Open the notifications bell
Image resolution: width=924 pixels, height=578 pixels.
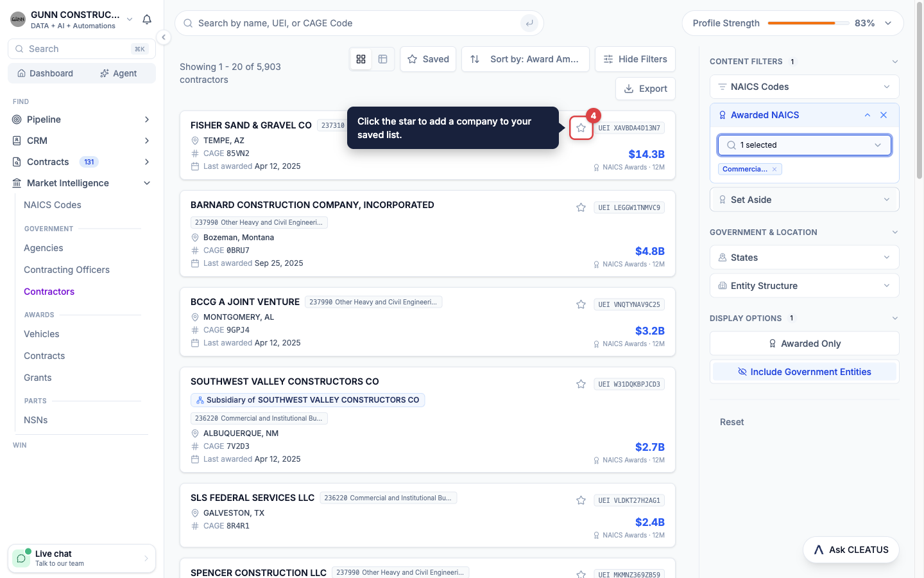tap(147, 19)
